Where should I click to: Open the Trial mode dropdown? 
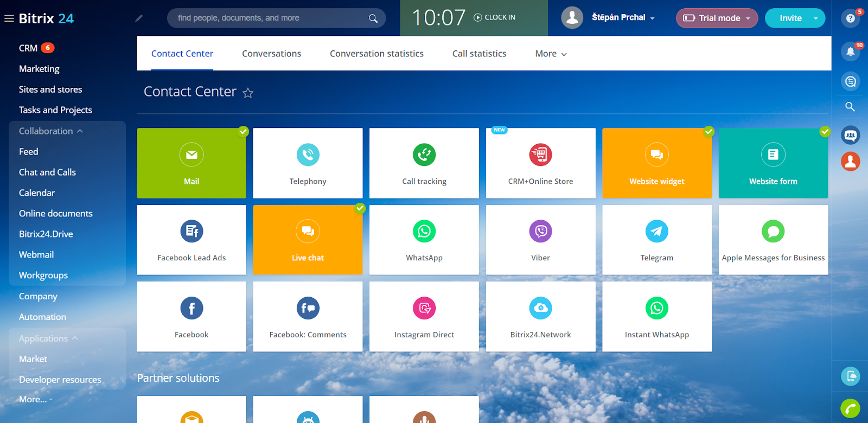coord(717,18)
